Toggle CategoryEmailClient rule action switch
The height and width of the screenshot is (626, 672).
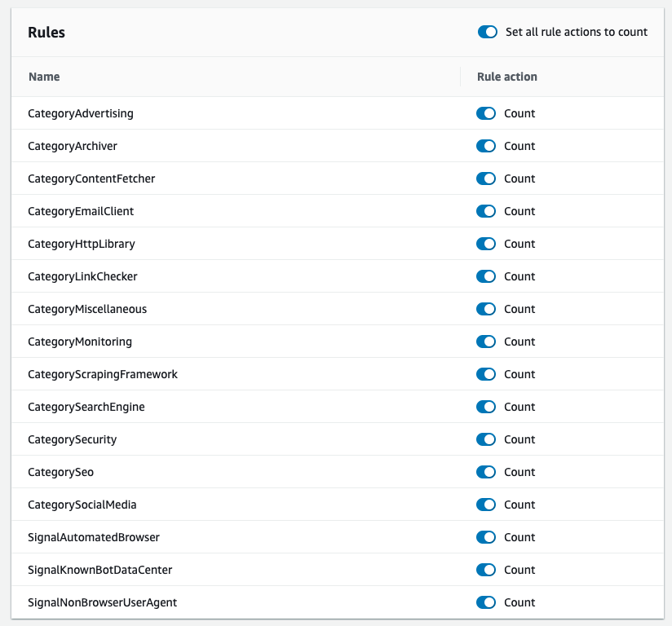(486, 211)
